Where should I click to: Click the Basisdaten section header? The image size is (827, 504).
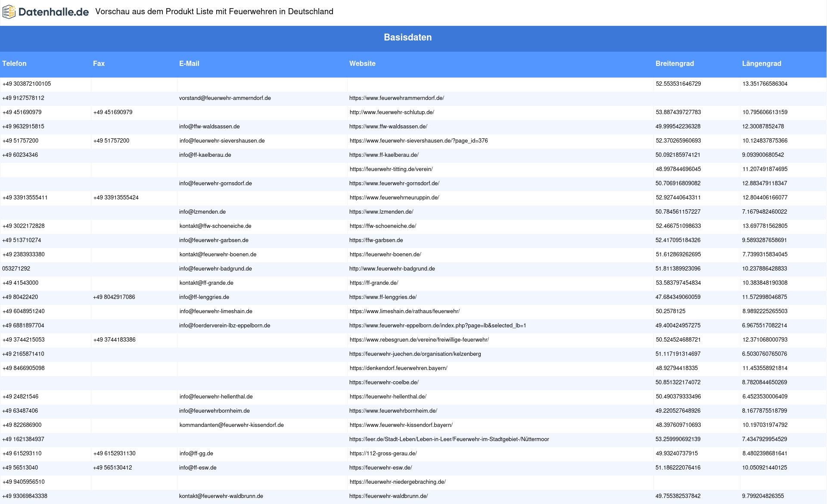407,37
